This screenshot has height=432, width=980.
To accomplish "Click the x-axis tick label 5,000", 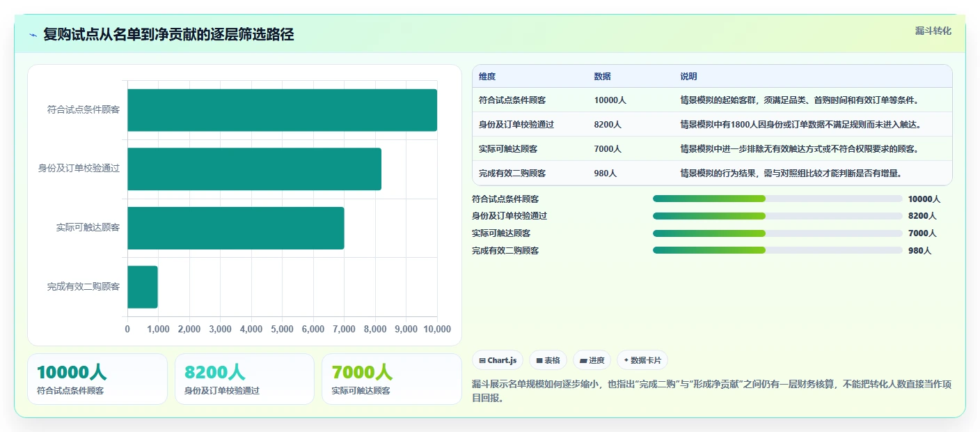I will [282, 329].
